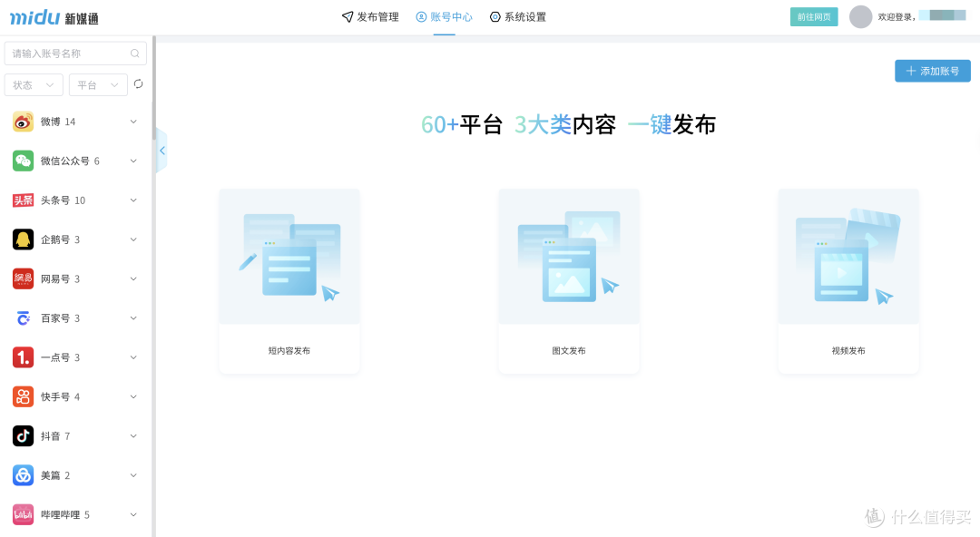980x537 pixels.
Task: Expand the 美篇 2 group chevron
Action: pos(133,475)
